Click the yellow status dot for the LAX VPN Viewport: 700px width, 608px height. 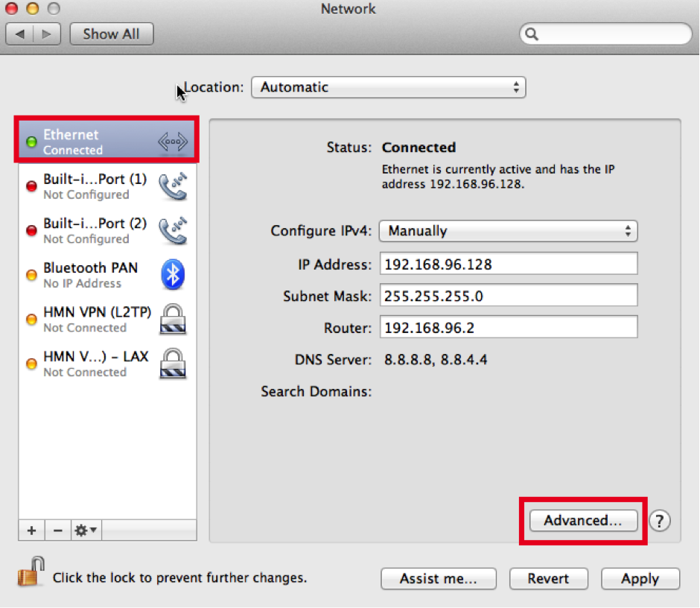pyautogui.click(x=31, y=364)
